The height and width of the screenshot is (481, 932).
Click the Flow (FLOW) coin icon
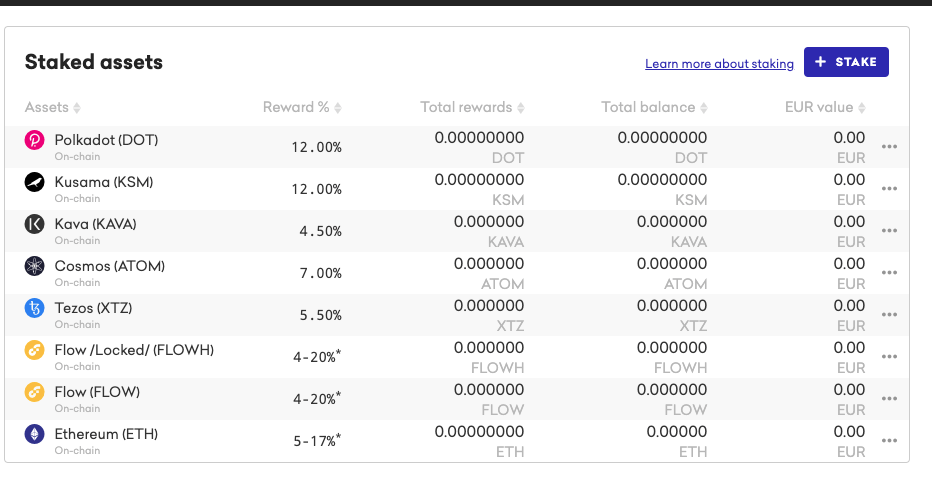tap(35, 393)
